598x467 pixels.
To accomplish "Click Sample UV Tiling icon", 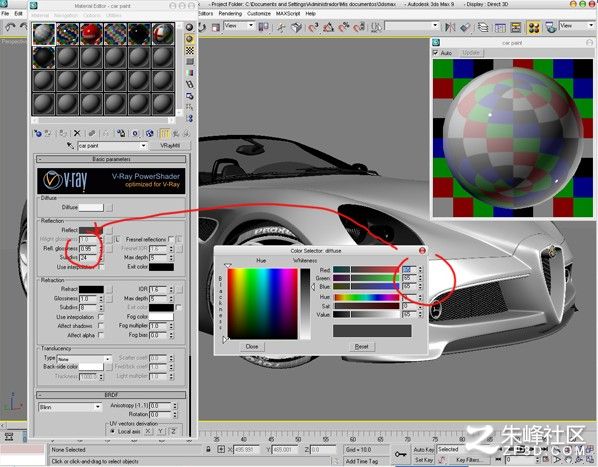I will click(x=190, y=62).
